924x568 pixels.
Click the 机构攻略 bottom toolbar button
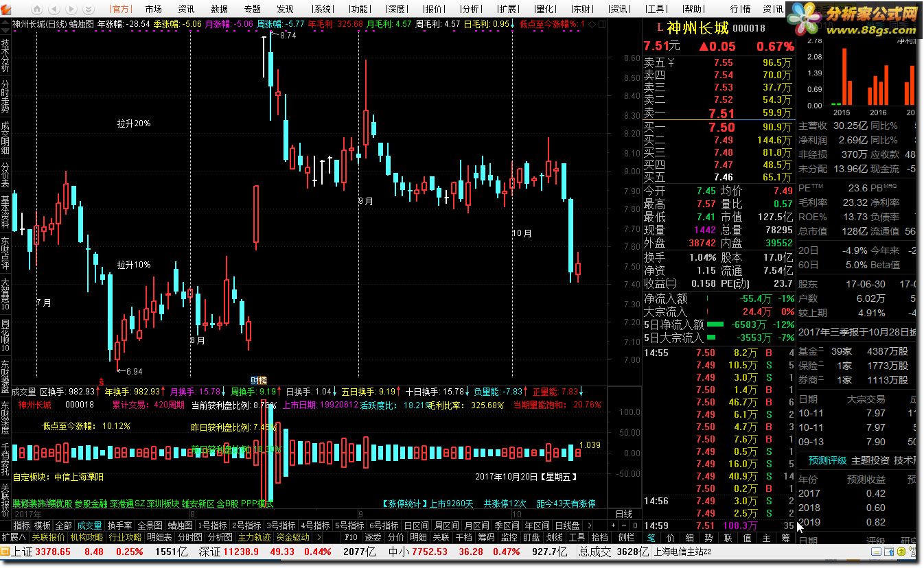click(x=86, y=537)
